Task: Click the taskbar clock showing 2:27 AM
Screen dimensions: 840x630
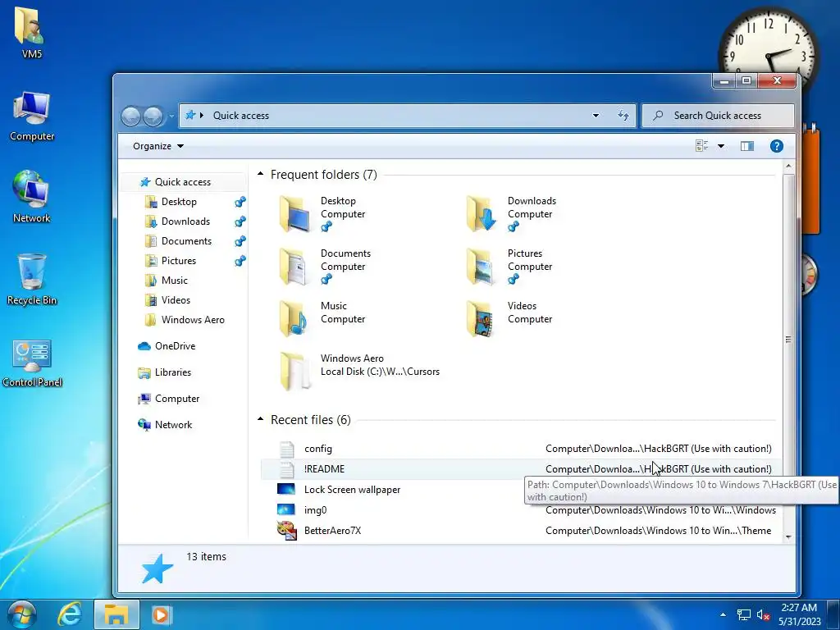Action: pos(799,614)
